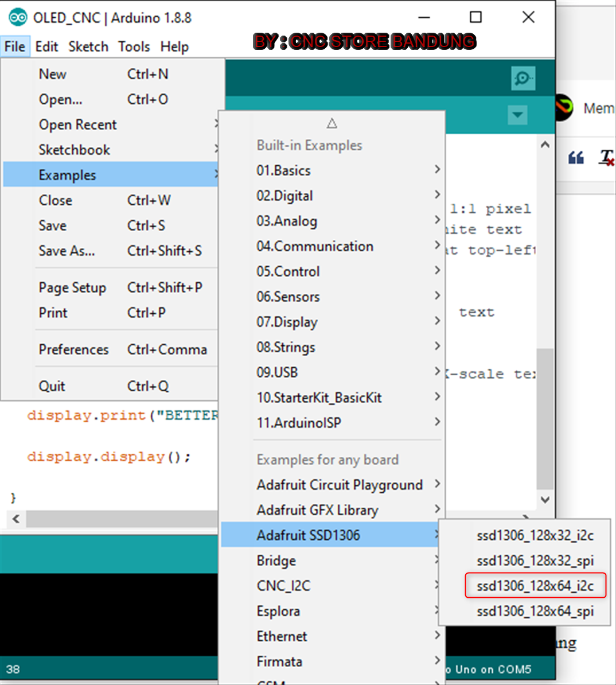Open the Sketch menu

pyautogui.click(x=88, y=46)
